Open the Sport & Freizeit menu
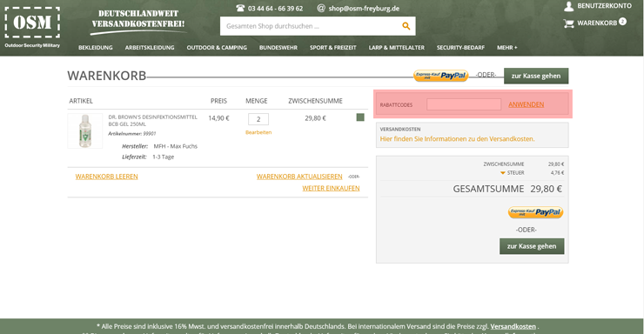 click(x=333, y=48)
